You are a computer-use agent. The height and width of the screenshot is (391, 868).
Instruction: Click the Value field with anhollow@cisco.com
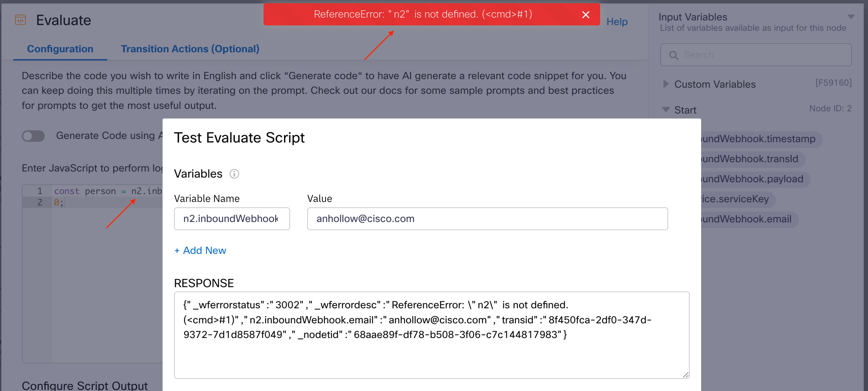click(x=487, y=219)
